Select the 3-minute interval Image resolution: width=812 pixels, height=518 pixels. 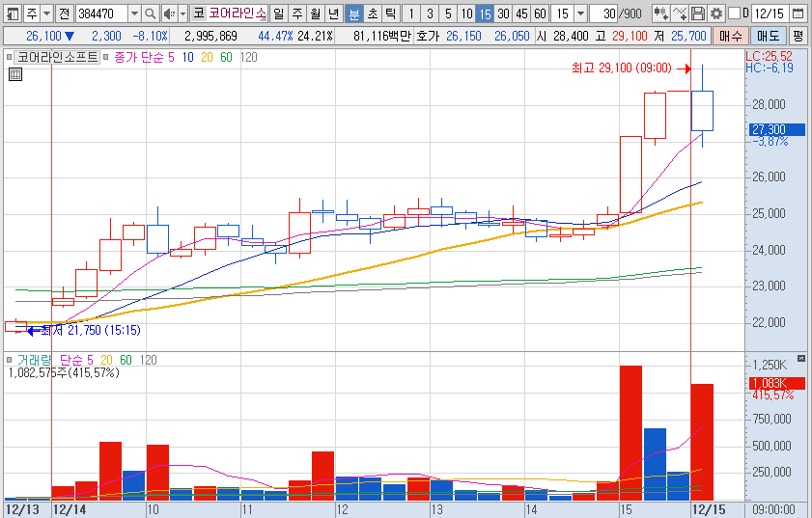(x=430, y=14)
